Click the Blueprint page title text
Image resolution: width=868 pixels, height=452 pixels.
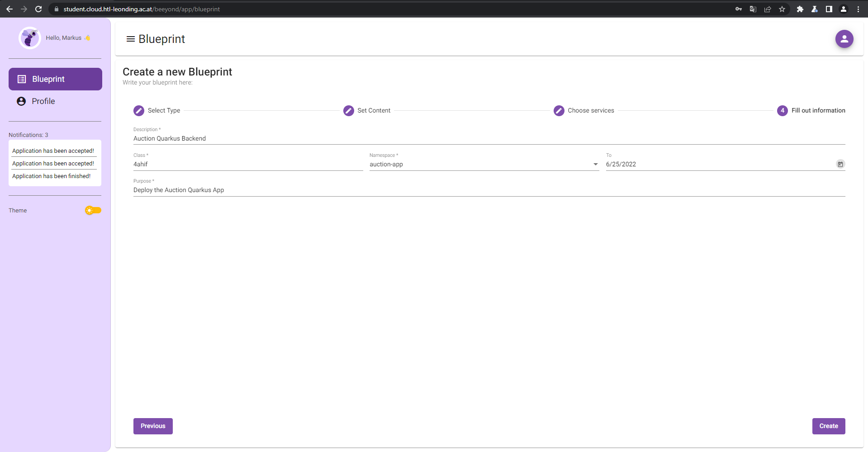(x=161, y=39)
